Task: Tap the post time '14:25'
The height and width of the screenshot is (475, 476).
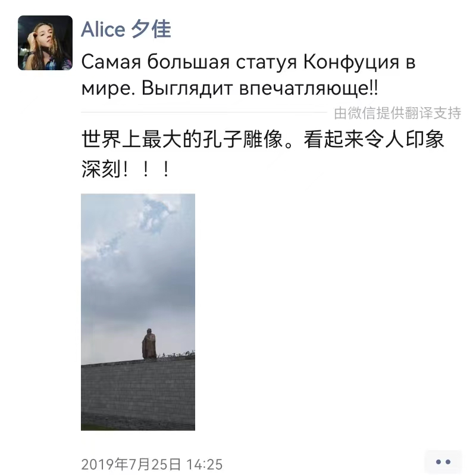Action: pos(204,465)
